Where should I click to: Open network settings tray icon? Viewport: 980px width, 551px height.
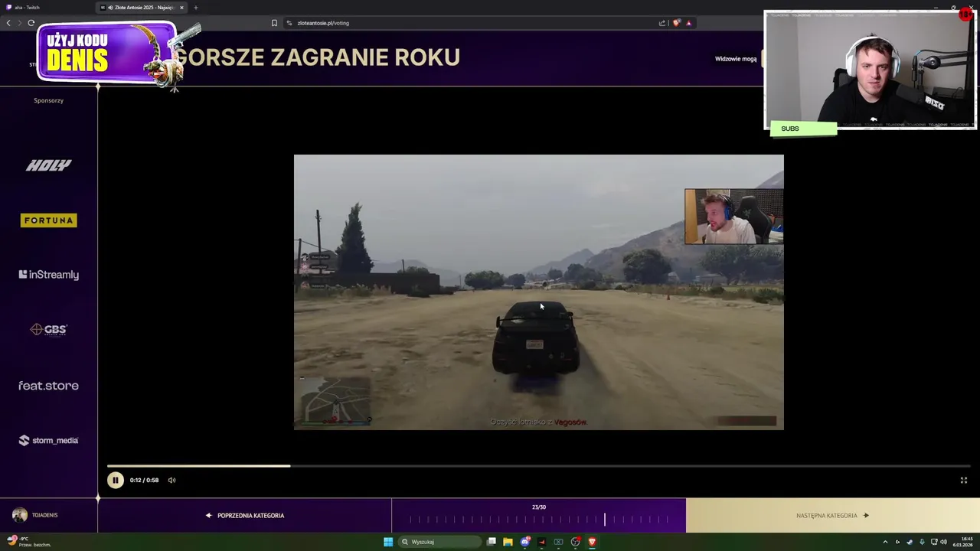(x=934, y=542)
